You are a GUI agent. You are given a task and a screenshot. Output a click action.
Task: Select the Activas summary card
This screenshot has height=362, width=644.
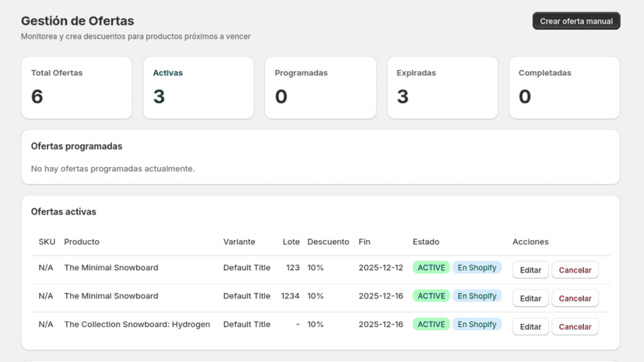(x=198, y=88)
